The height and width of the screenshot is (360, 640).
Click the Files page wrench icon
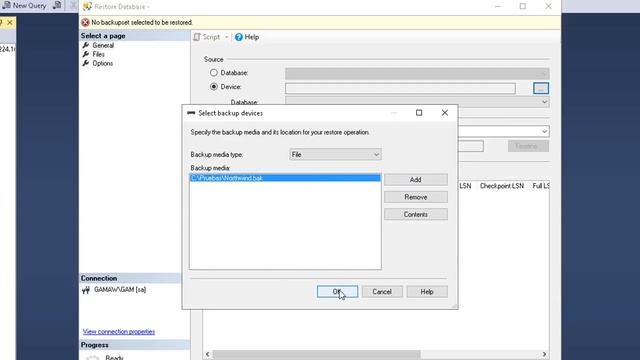86,54
